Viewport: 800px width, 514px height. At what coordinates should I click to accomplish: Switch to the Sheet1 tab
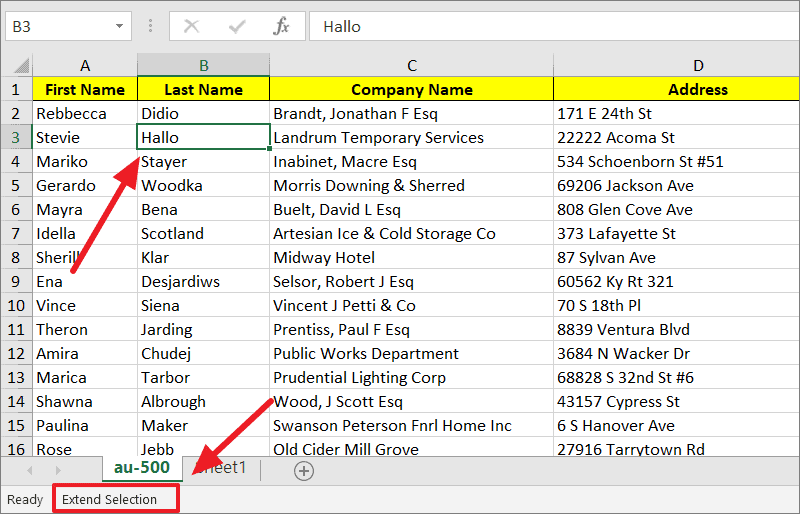221,468
